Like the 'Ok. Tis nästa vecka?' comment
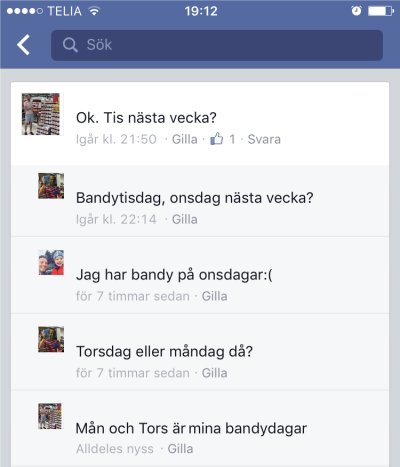This screenshot has height=467, width=400. 185,139
